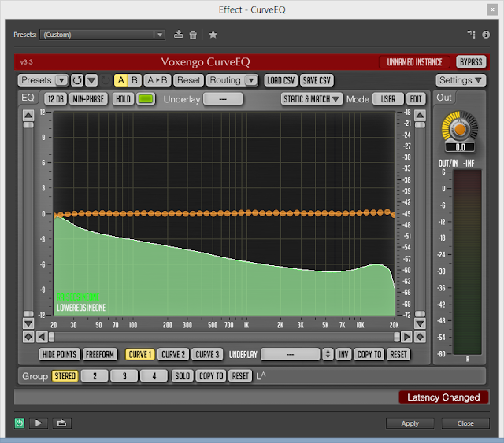Viewport: 504px width, 443px height.
Task: Click the undo arrow icon
Action: [77, 80]
